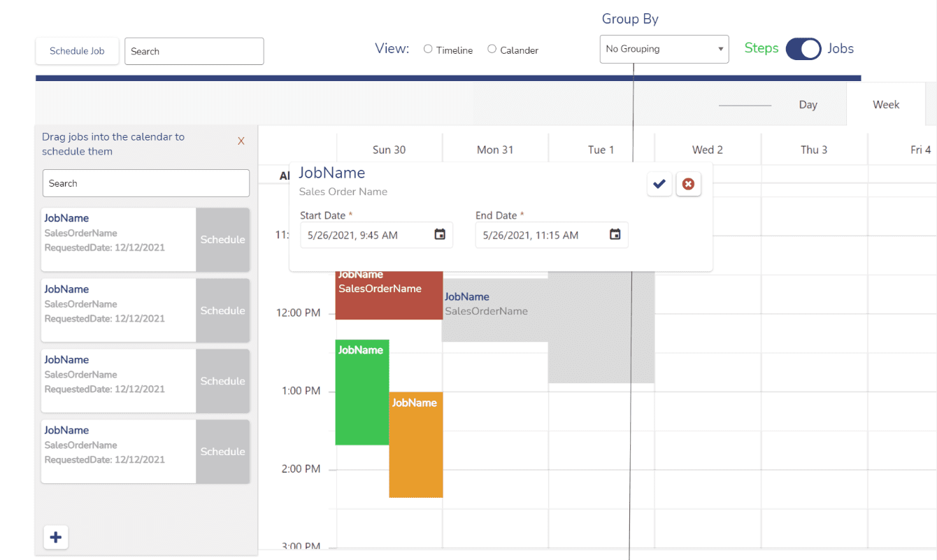Click Schedule on the first job card

tap(222, 240)
